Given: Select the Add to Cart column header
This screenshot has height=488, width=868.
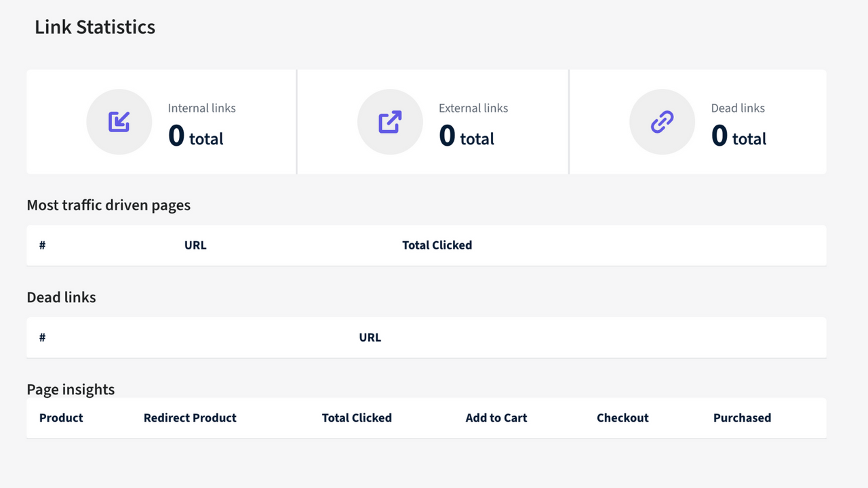Looking at the screenshot, I should coord(496,418).
